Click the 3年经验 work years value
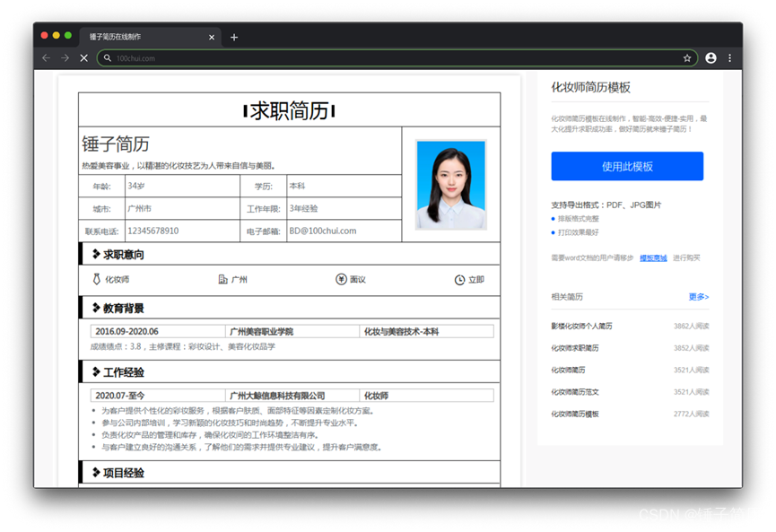Viewport: 776px width, 532px height. pyautogui.click(x=303, y=209)
